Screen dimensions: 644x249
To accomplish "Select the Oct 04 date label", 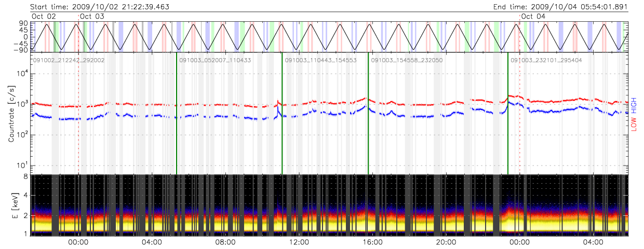I will click(533, 17).
